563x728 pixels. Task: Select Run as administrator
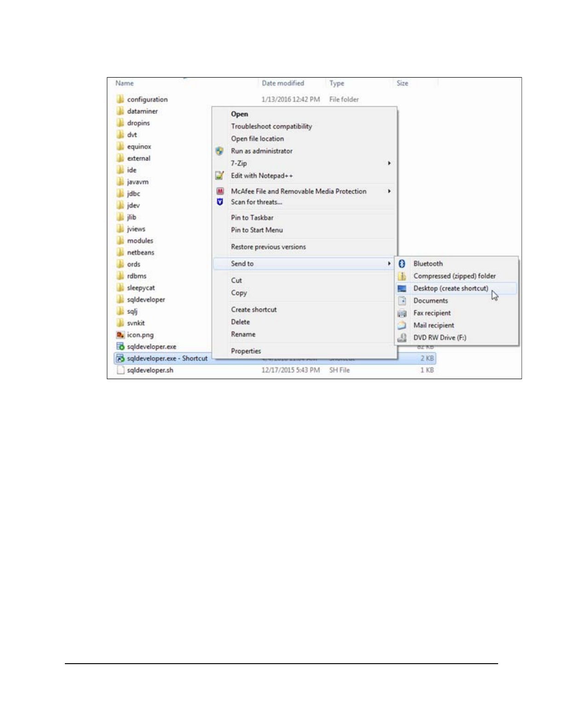pos(262,151)
